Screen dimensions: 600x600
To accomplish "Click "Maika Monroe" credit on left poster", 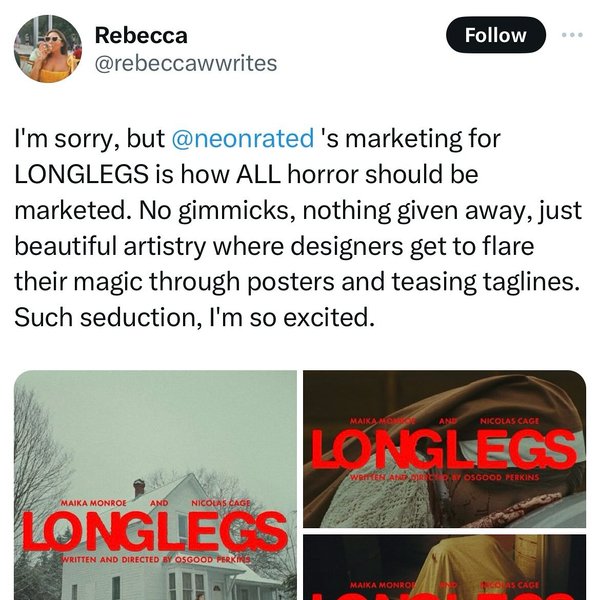I will [x=94, y=504].
